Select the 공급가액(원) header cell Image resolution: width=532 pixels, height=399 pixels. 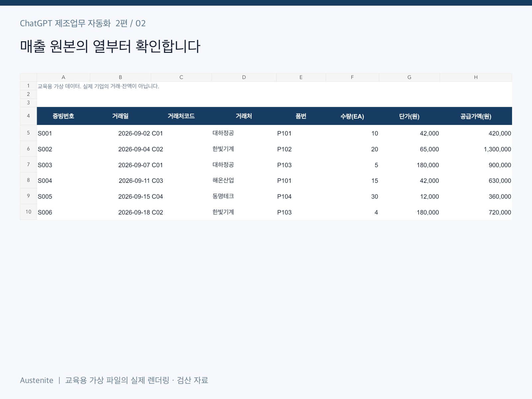click(x=476, y=116)
